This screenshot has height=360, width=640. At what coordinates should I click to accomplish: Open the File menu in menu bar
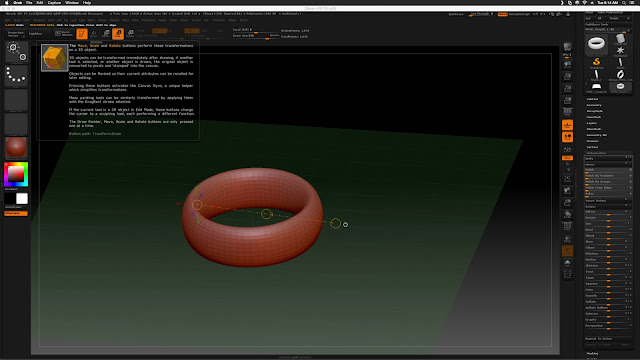click(29, 2)
